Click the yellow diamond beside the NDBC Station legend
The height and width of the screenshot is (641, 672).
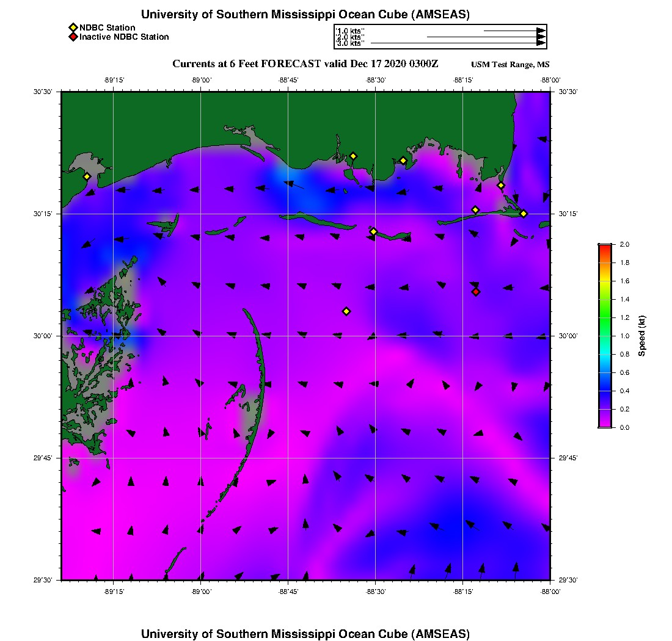tap(73, 27)
